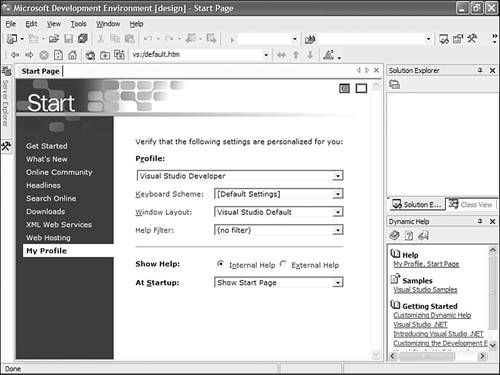
Task: Pin the Solution Explorer panel
Action: [x=480, y=70]
